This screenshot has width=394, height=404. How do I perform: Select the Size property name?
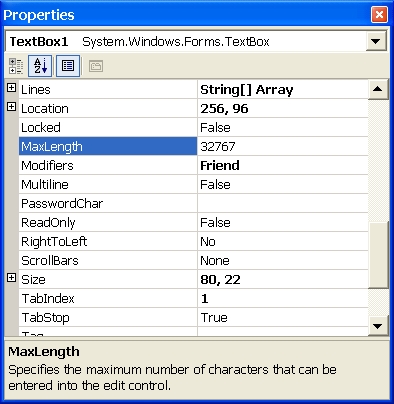[33, 279]
